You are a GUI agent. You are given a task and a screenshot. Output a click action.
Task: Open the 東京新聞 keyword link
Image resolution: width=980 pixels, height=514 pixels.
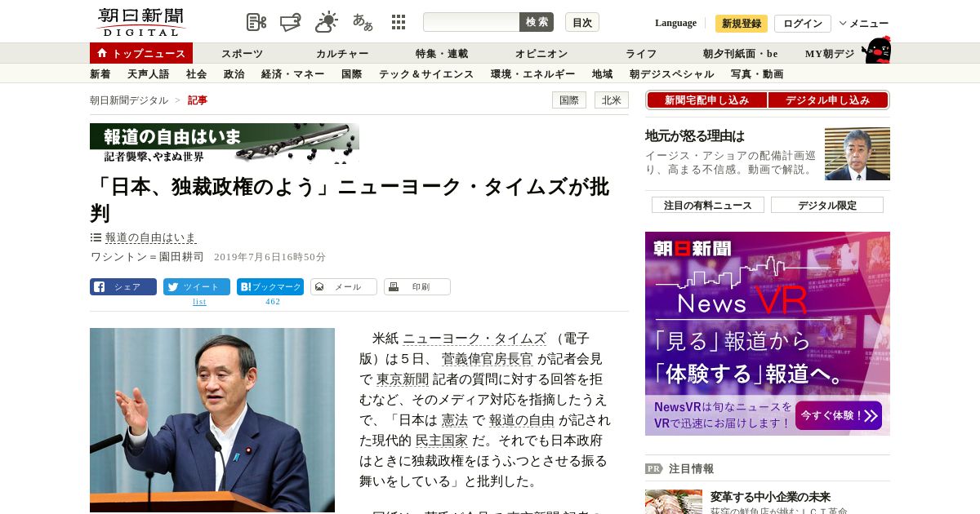[x=403, y=379]
